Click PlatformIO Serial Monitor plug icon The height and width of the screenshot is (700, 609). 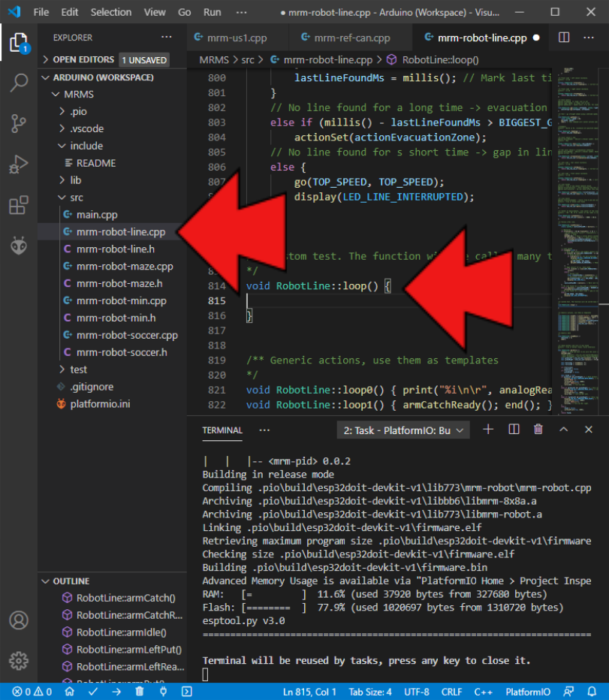point(164,692)
